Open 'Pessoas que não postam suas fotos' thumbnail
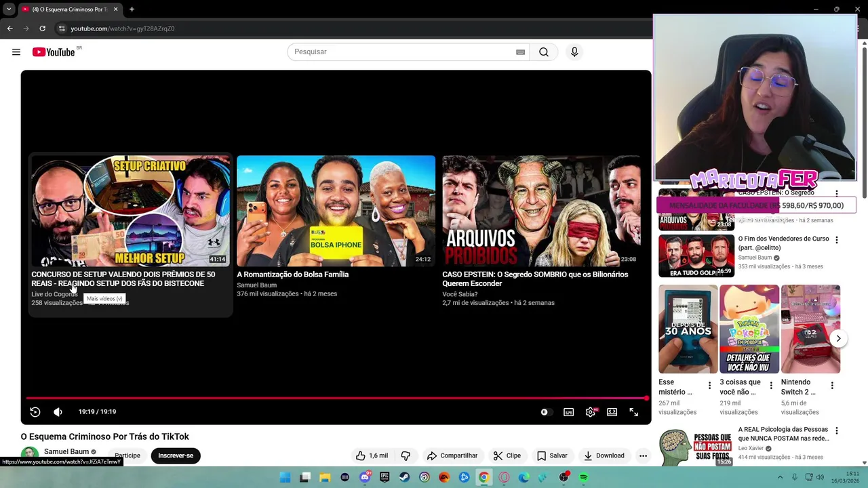Viewport: 868px width, 488px height. pyautogui.click(x=696, y=446)
